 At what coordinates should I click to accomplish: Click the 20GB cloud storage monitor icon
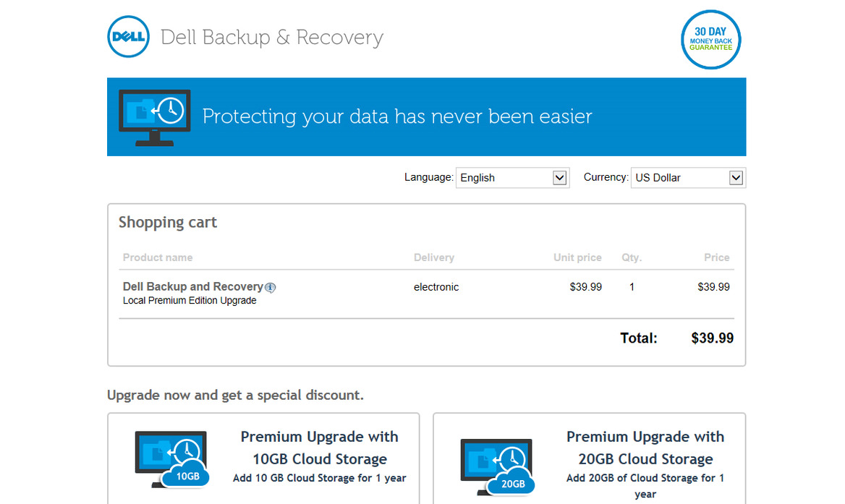pos(498,467)
